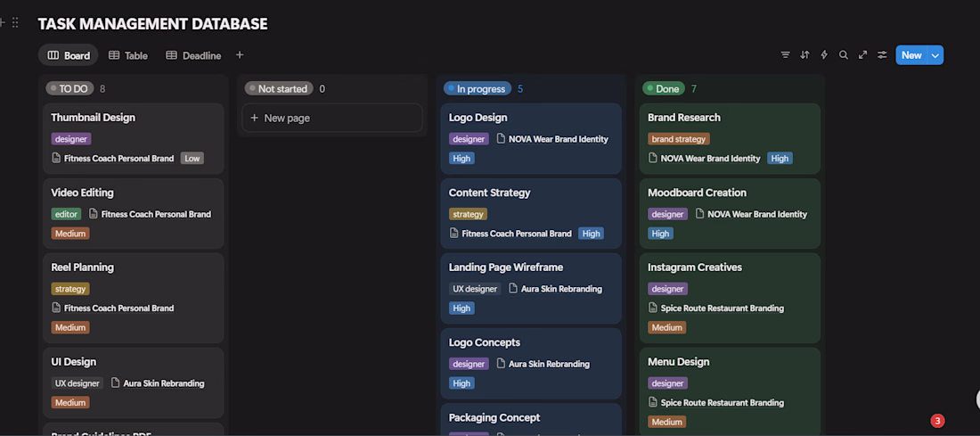Open automations lightning bolt icon
Viewport: 980px width, 436px height.
824,55
